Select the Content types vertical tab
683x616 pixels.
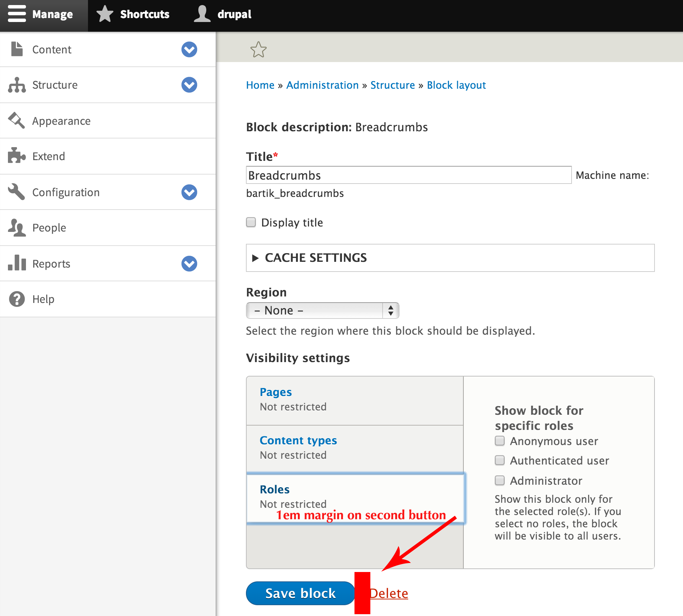tap(298, 440)
